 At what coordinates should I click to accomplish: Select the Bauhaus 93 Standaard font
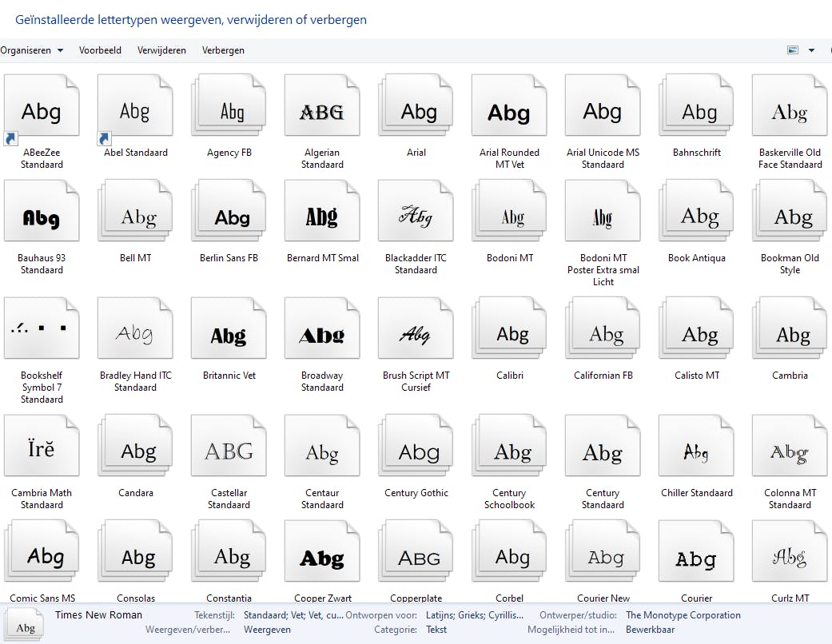[x=42, y=211]
